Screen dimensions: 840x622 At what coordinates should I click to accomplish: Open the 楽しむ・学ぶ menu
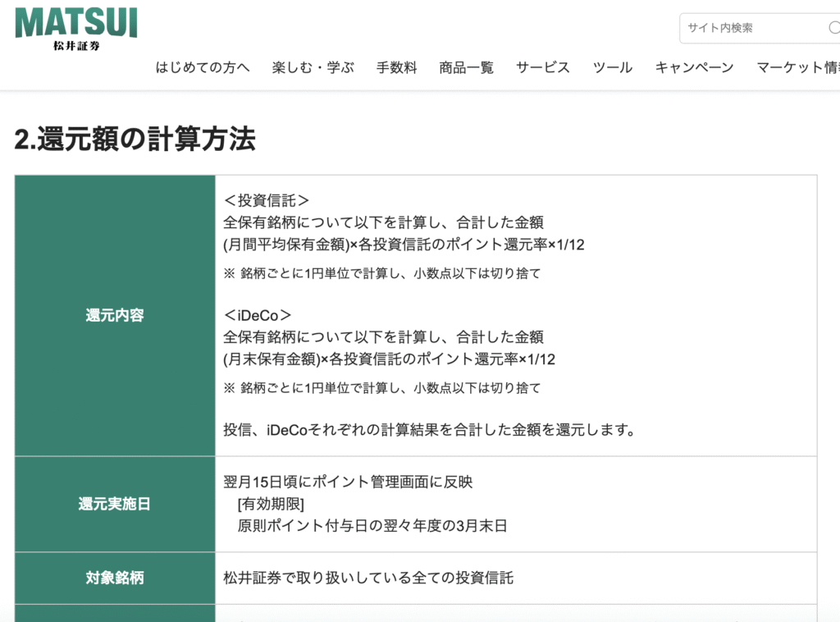click(313, 67)
